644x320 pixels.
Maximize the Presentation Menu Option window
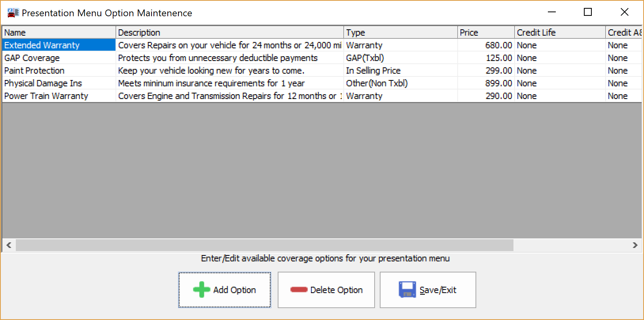[x=588, y=12]
